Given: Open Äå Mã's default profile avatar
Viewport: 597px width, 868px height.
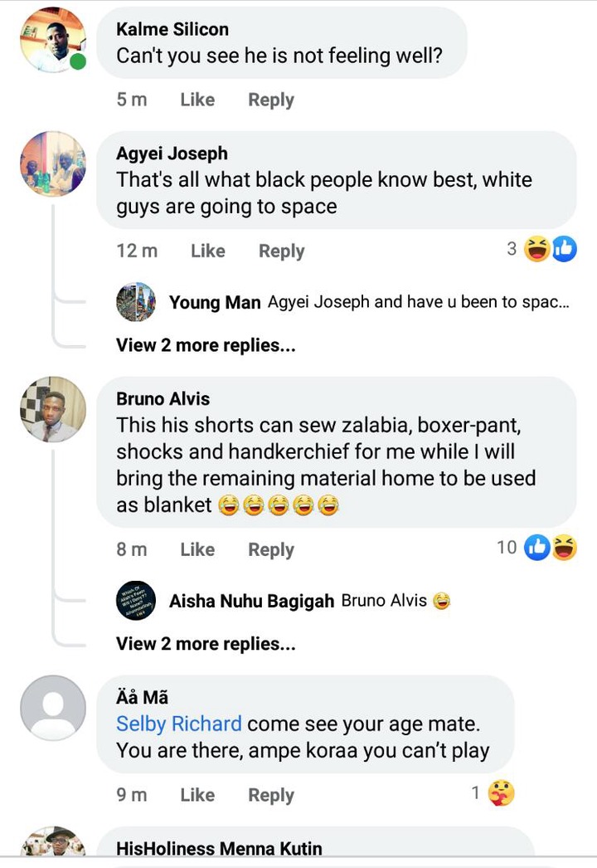Looking at the screenshot, I should click(x=53, y=708).
